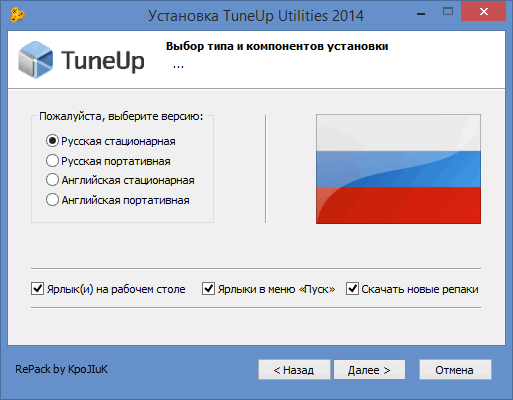Cancel setup with the Отмена button
Screen dimensions: 513x400
pos(455,370)
